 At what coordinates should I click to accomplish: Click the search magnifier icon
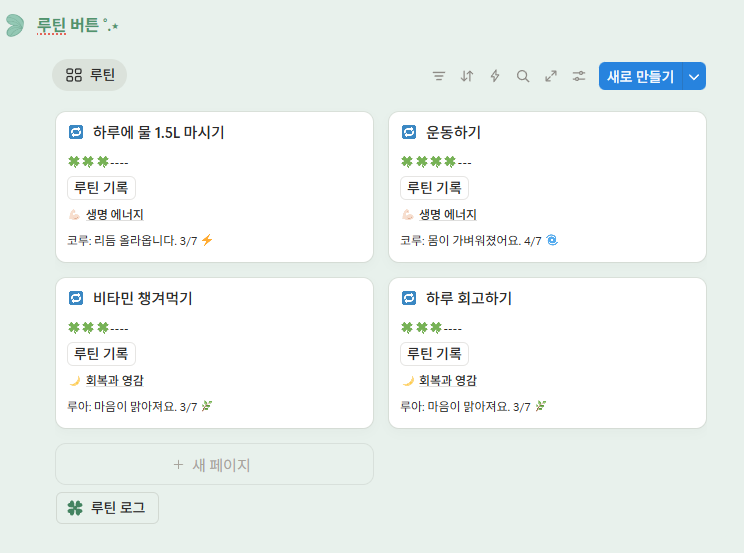click(x=523, y=76)
